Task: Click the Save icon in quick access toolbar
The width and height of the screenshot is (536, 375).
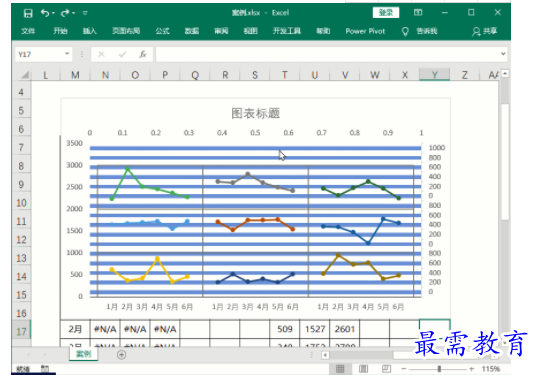Action: pyautogui.click(x=28, y=13)
